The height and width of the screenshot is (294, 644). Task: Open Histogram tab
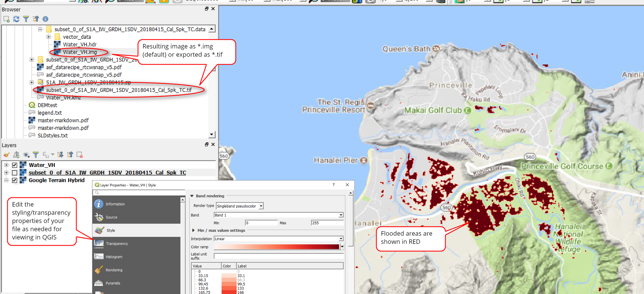[137, 257]
